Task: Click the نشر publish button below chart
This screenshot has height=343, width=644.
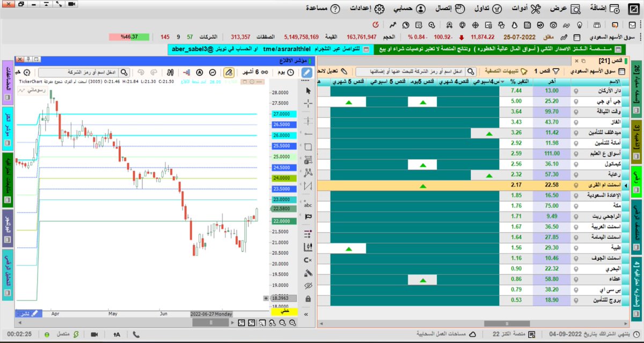Action: 28,313
